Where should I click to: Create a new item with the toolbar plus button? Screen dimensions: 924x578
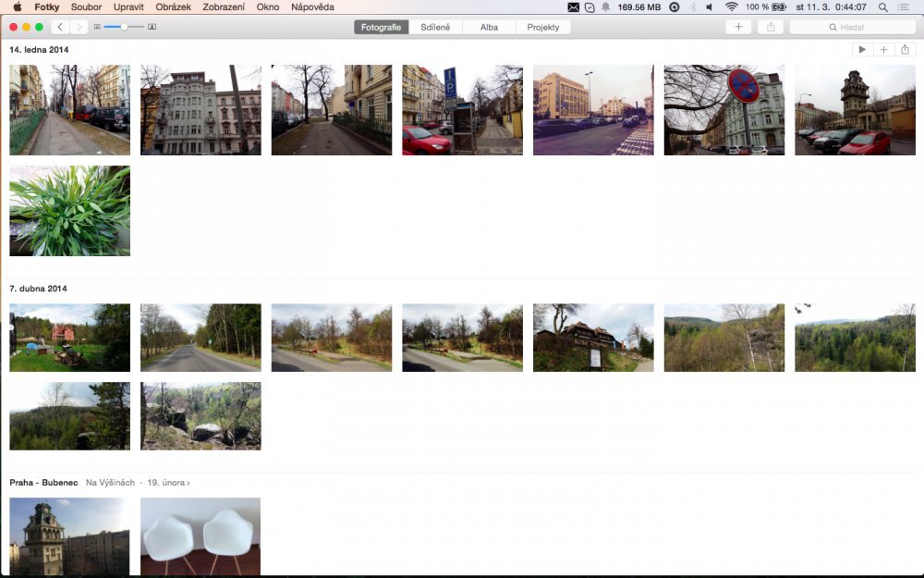tap(738, 27)
